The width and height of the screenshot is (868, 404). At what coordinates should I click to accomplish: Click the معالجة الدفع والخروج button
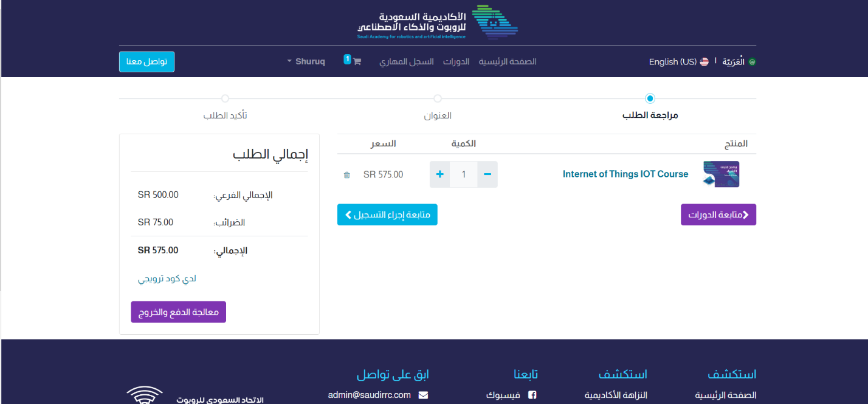pyautogui.click(x=178, y=312)
